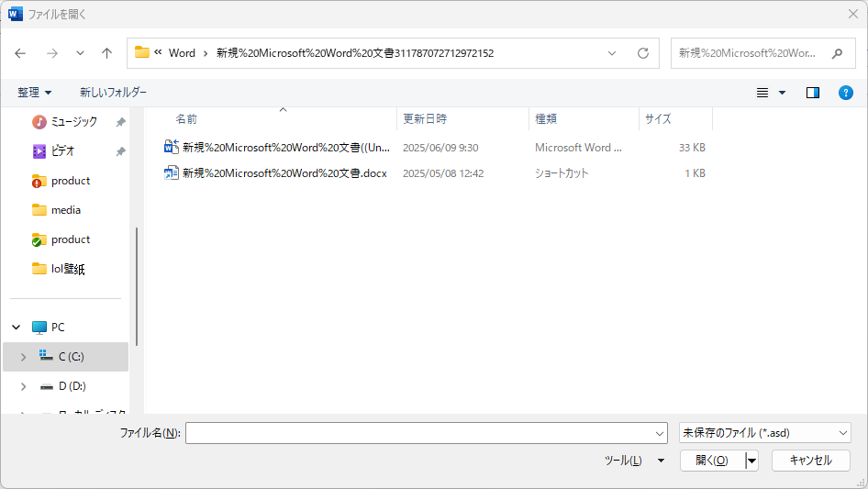Click date 2025/05/08 12:42
The width and height of the screenshot is (868, 489).
[x=443, y=173]
